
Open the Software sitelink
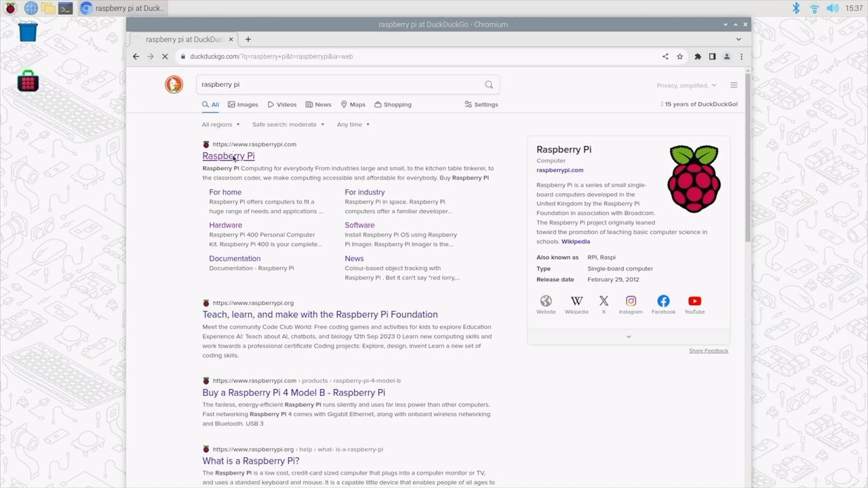359,225
